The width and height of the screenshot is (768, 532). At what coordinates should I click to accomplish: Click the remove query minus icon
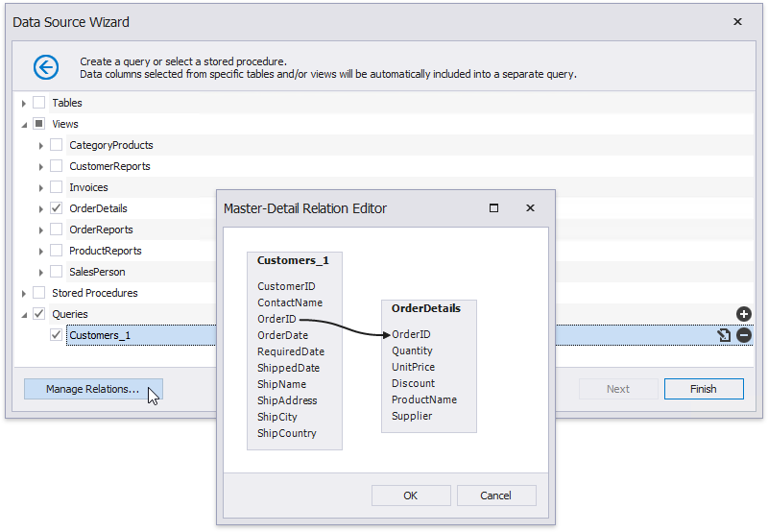(x=744, y=335)
